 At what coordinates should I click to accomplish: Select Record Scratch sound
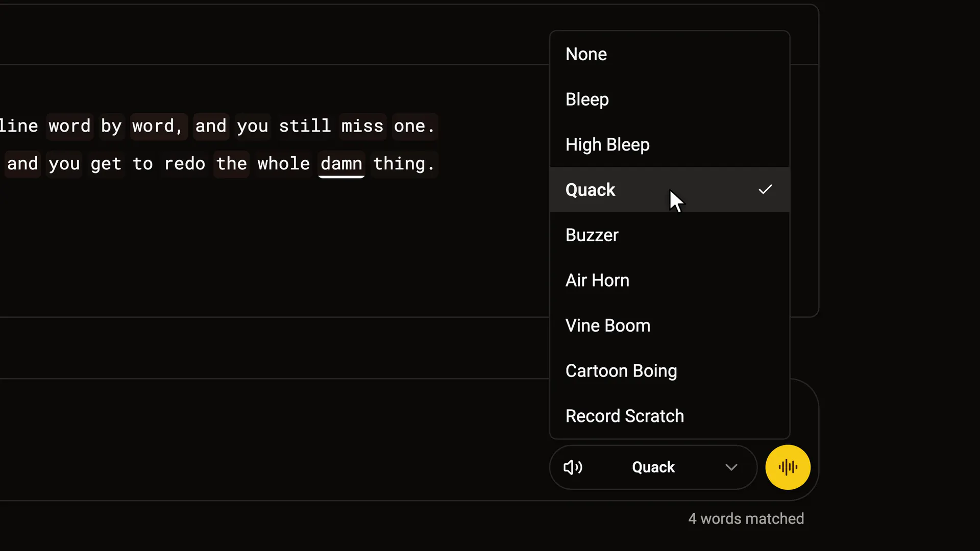pyautogui.click(x=670, y=416)
